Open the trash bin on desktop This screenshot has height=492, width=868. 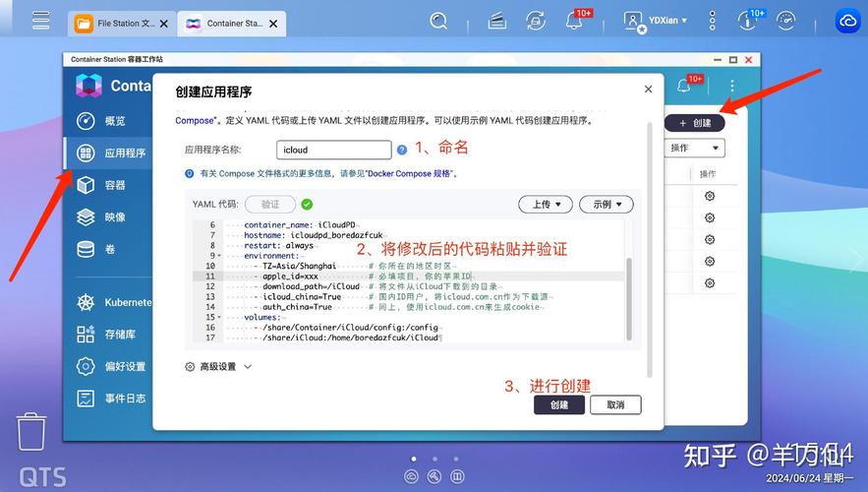[x=31, y=432]
